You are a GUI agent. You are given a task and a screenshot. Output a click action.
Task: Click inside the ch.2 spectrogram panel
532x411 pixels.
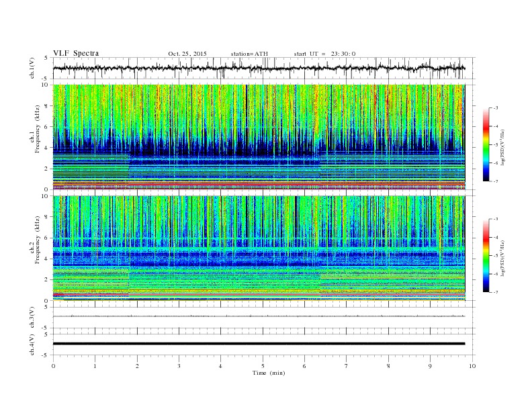[259, 248]
